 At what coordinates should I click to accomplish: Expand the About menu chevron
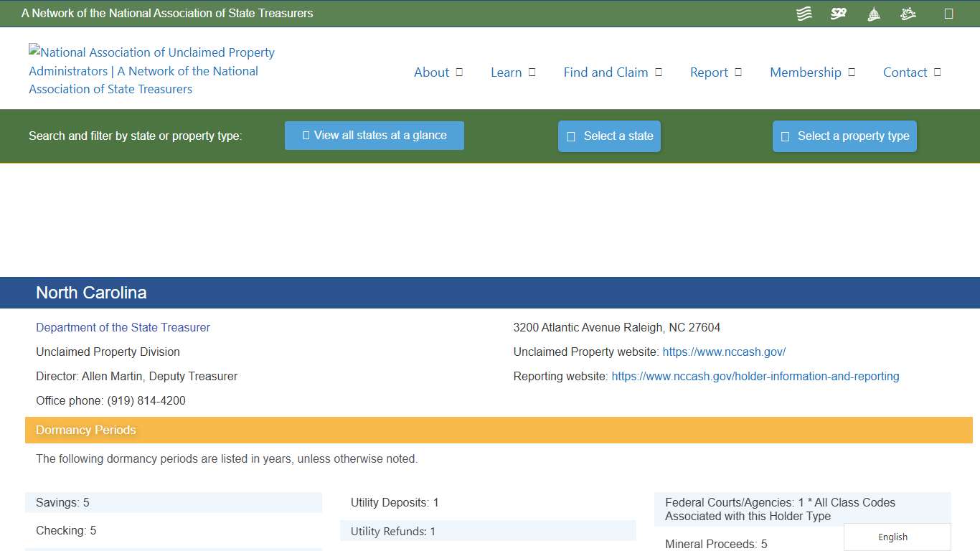(459, 72)
